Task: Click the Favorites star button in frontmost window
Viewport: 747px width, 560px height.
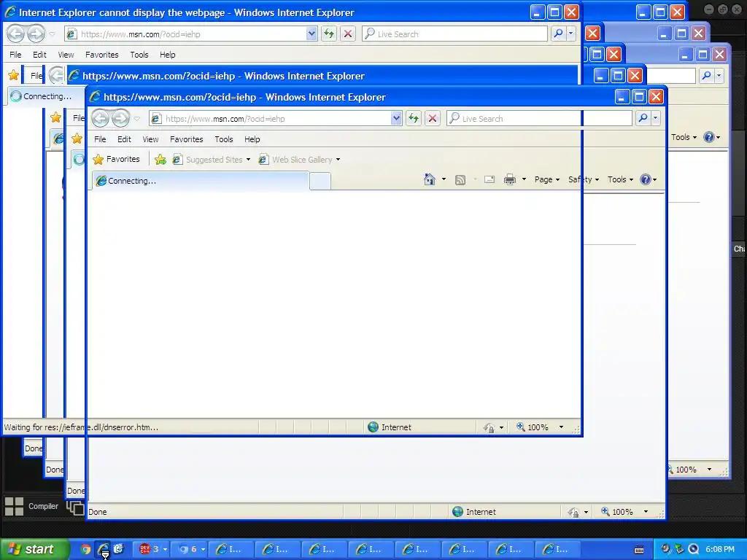Action: (x=117, y=159)
